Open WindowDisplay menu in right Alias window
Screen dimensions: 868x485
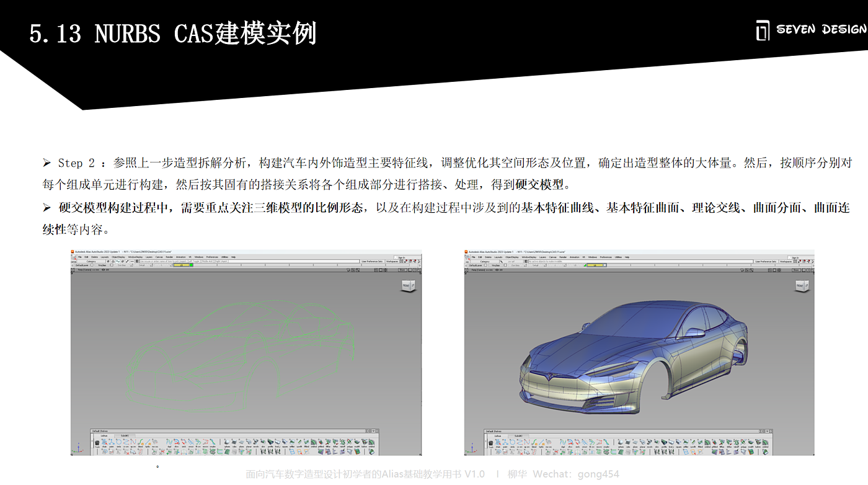click(529, 257)
